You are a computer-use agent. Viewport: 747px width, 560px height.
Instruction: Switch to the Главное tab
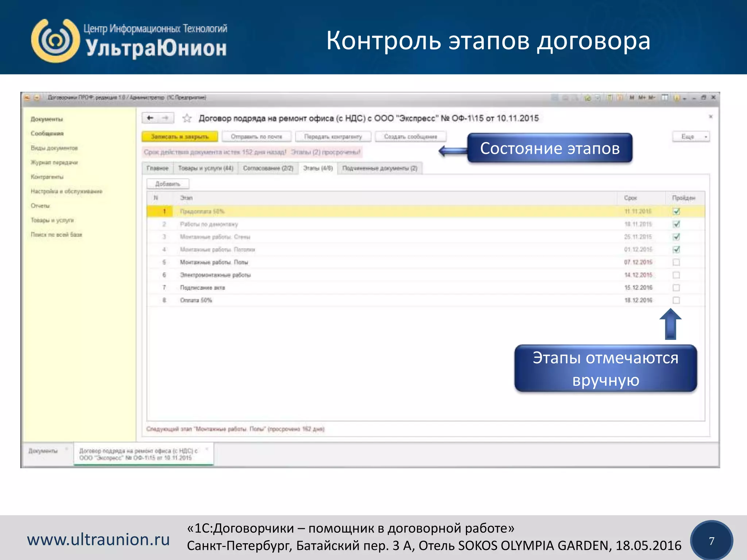[158, 168]
